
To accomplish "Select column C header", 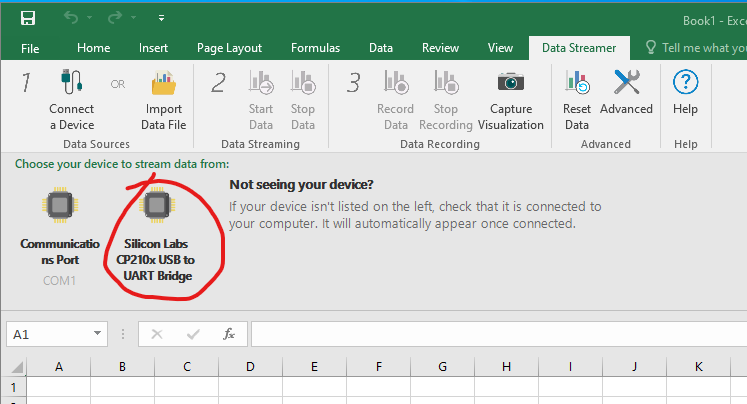I will click(187, 367).
